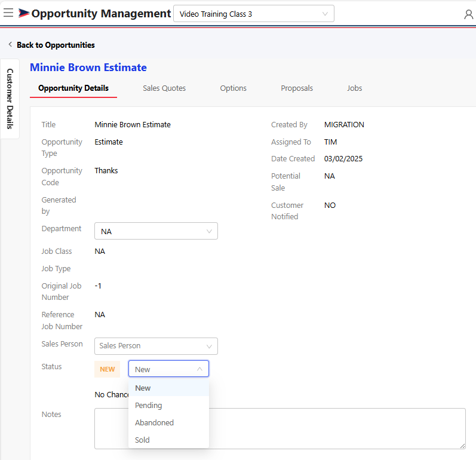The width and height of the screenshot is (476, 460).
Task: Switch to the Jobs tab
Action: (x=355, y=88)
